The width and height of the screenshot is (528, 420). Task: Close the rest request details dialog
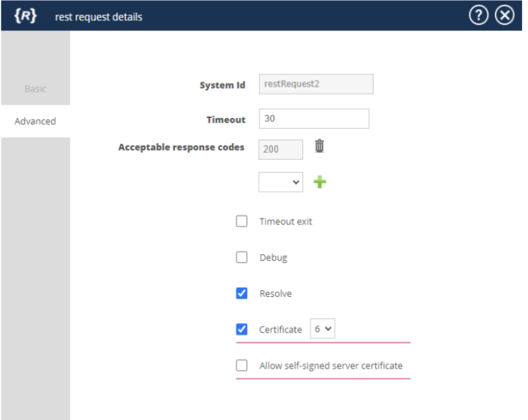[505, 16]
